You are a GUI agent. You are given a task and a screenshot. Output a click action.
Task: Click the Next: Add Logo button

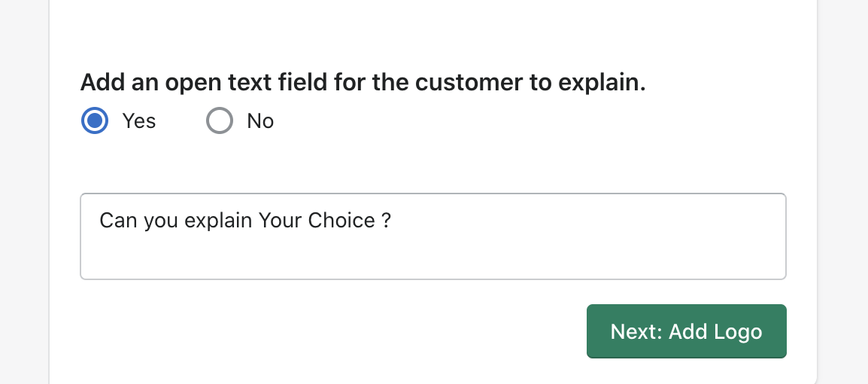(687, 331)
